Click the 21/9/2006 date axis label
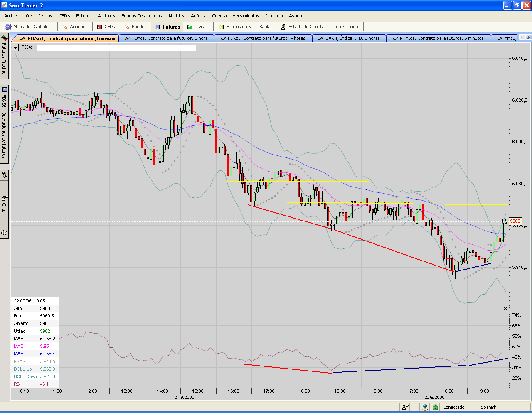The image size is (532, 413). 184,397
